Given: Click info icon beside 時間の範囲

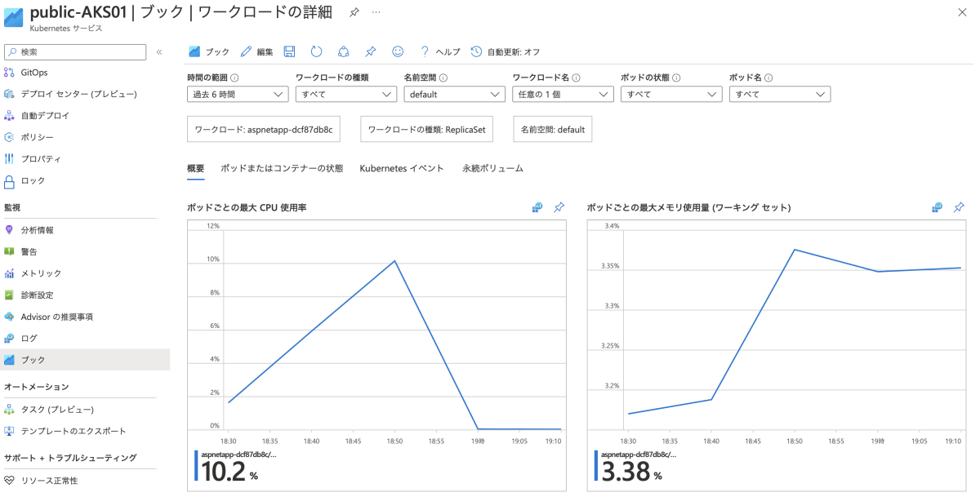Looking at the screenshot, I should pyautogui.click(x=234, y=78).
